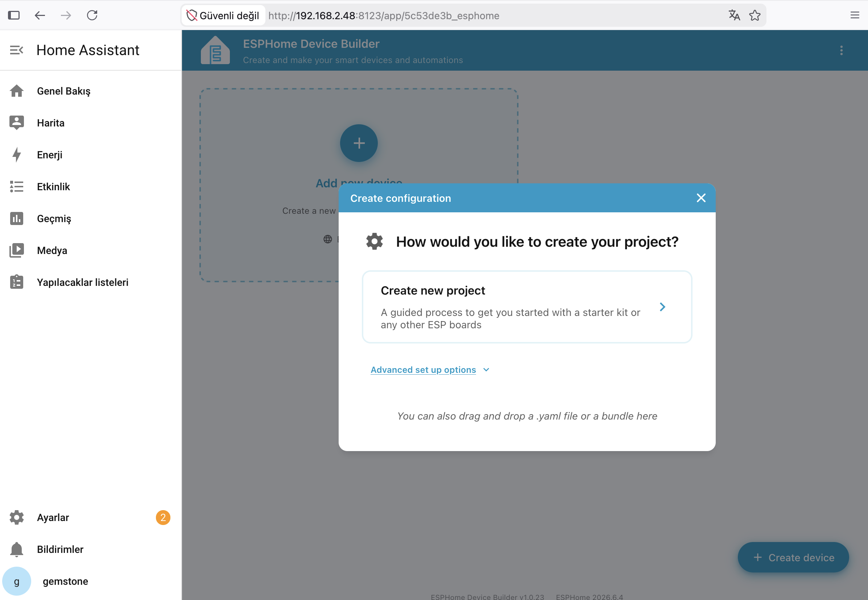Choose the Create new project card
Viewport: 868px width, 600px height.
(x=527, y=307)
